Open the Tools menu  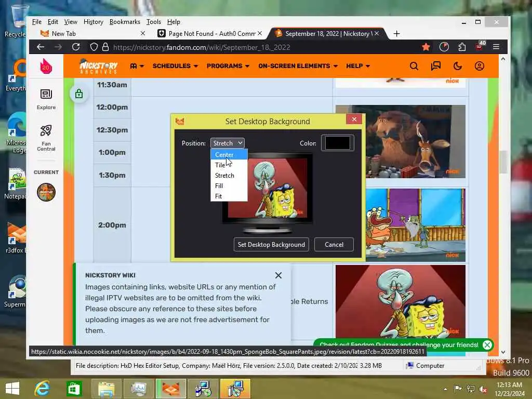pos(153,22)
